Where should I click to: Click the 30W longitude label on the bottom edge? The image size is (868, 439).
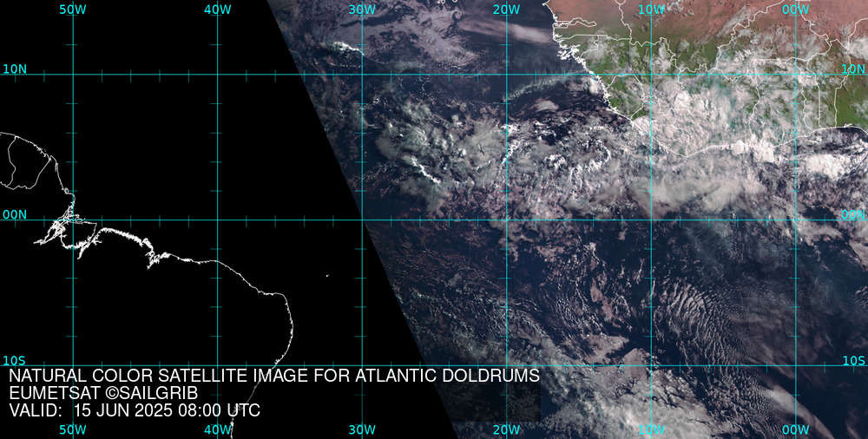pos(362,429)
